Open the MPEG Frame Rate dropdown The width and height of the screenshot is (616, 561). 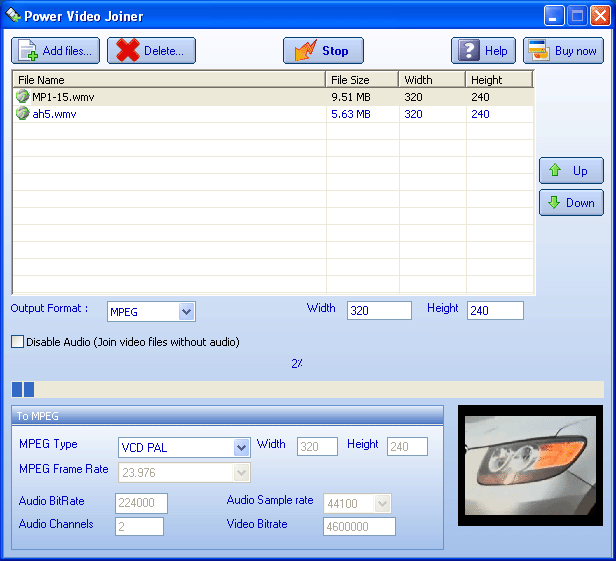(242, 473)
